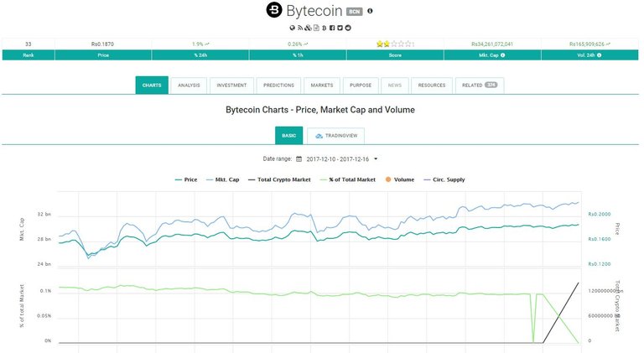Image resolution: width=644 pixels, height=353 pixels.
Task: Open the Twitter icon link
Action: tap(340, 28)
